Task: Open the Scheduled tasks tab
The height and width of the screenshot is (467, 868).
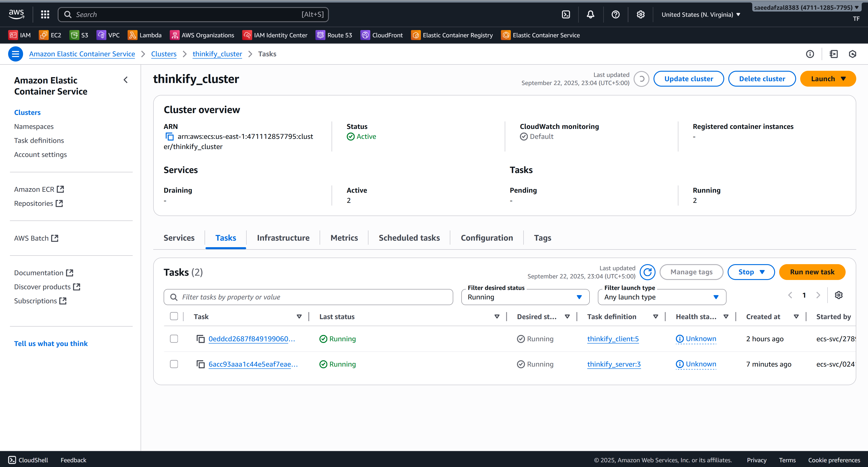Action: (409, 238)
